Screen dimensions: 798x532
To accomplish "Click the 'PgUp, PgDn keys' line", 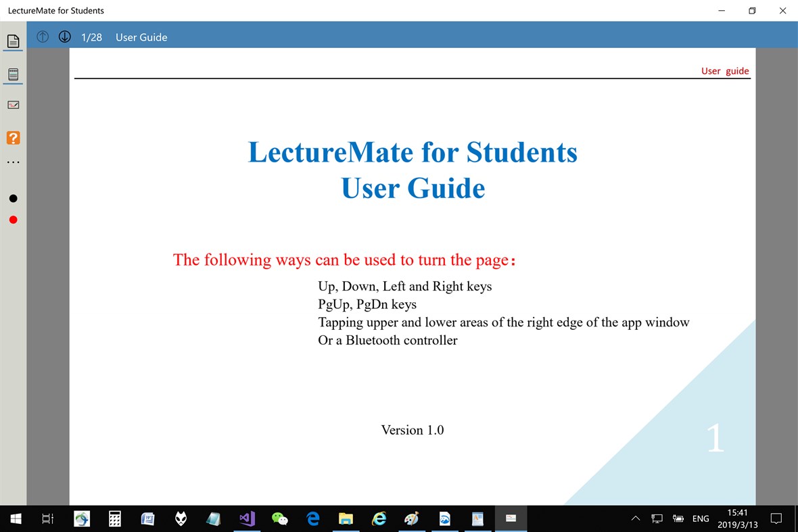I will 367,304.
